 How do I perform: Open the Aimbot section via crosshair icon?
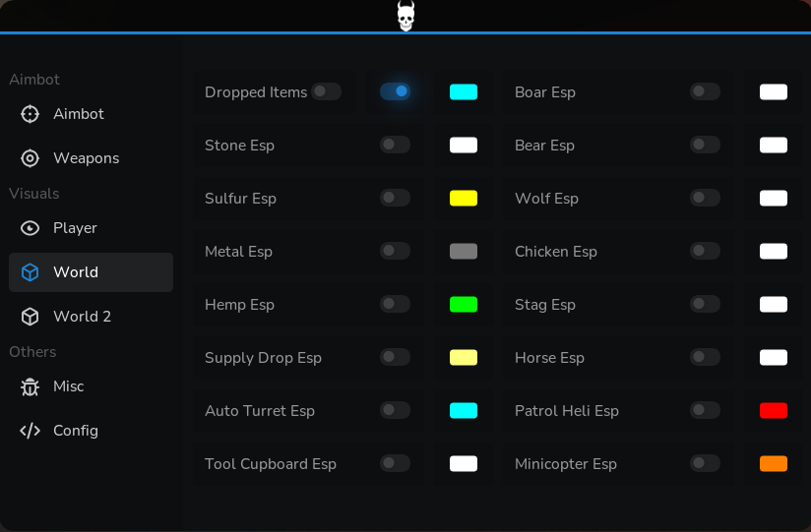click(30, 114)
